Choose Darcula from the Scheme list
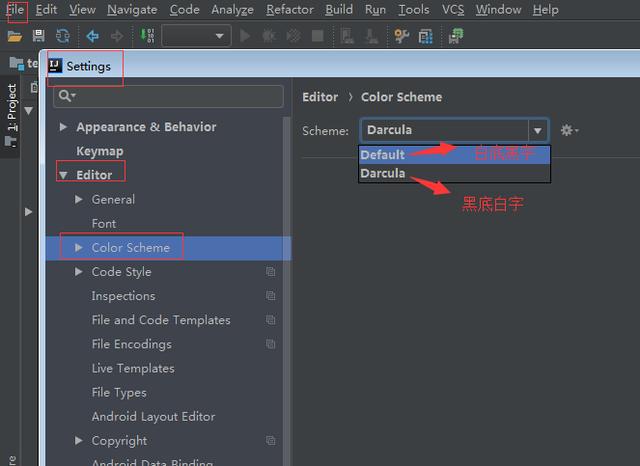640x466 pixels. (454, 173)
